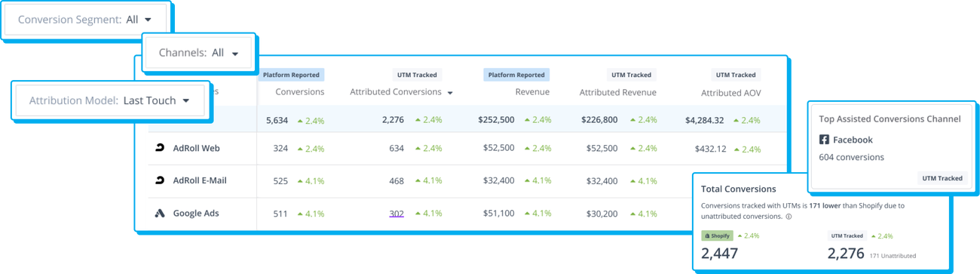The width and height of the screenshot is (980, 274).
Task: Click UTM Tracked badge above Attributed AOV
Action: click(736, 75)
